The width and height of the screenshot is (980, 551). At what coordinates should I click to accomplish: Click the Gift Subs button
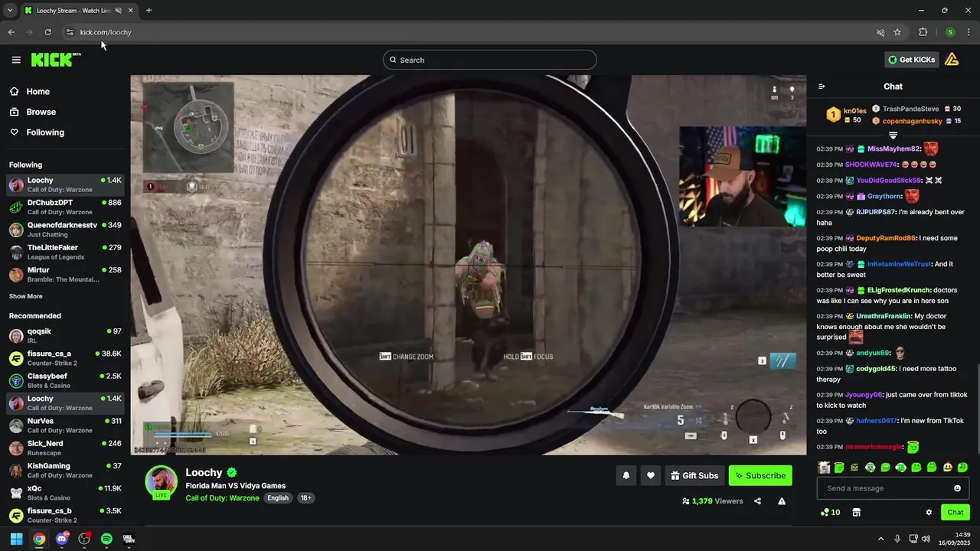click(x=694, y=475)
